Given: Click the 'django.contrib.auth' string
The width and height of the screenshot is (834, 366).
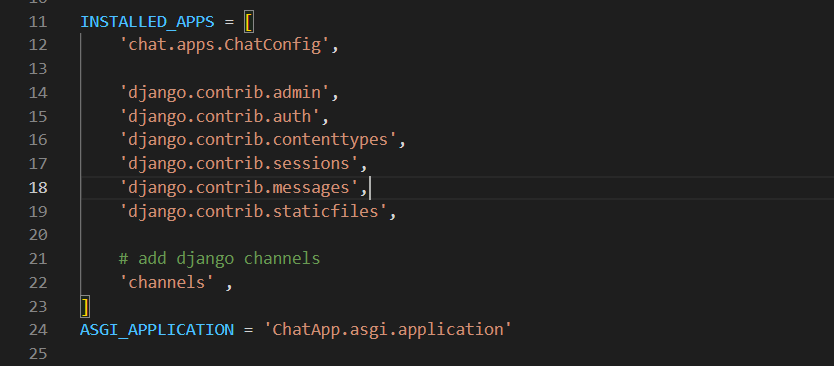Looking at the screenshot, I should pyautogui.click(x=219, y=116).
